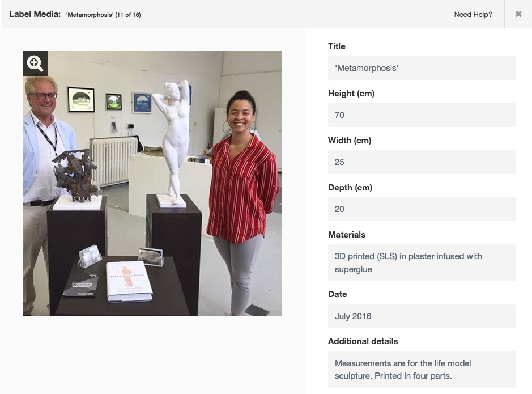Click the Date field showing July 2016
The width and height of the screenshot is (532, 394).
[x=422, y=316]
